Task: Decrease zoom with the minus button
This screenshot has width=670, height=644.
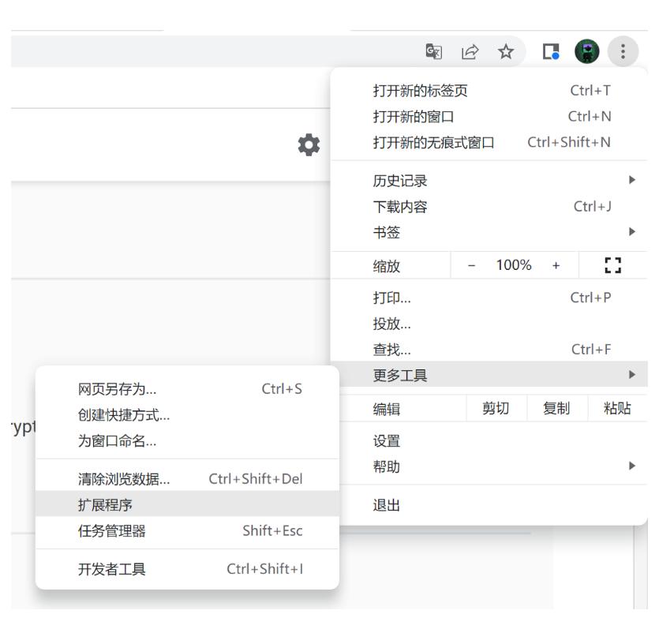Action: [x=471, y=267]
